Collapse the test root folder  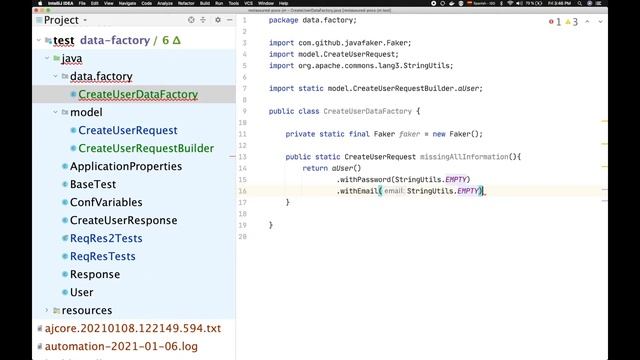[x=39, y=40]
